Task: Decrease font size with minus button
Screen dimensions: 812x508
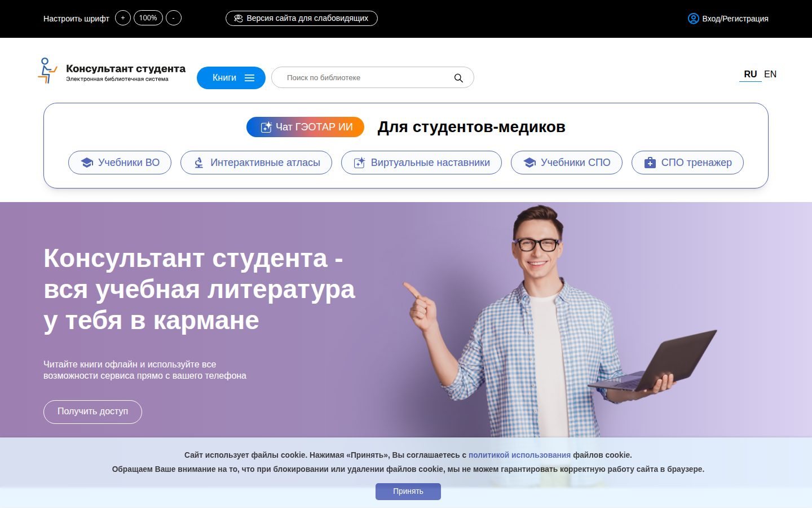Action: 173,18
